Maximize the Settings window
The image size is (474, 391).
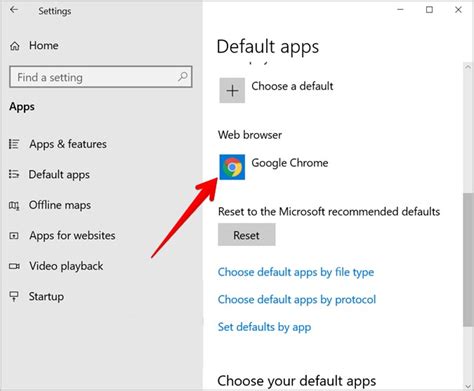pyautogui.click(x=429, y=10)
